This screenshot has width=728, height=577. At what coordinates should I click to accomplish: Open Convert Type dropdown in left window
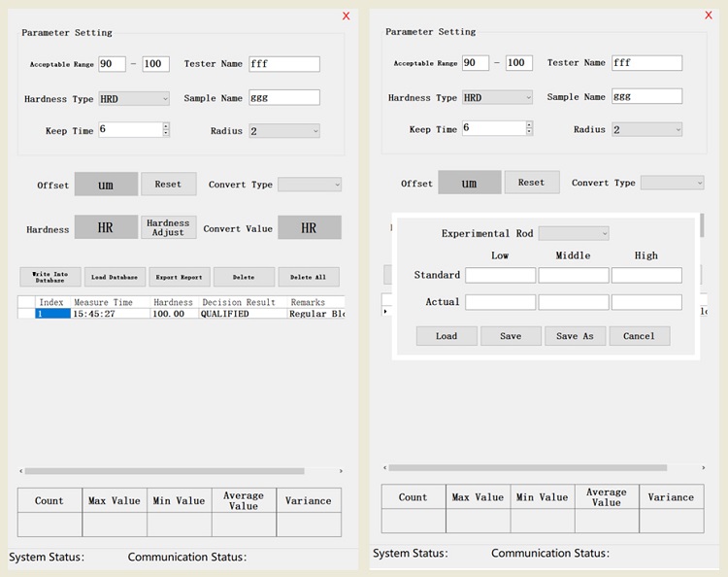(310, 185)
